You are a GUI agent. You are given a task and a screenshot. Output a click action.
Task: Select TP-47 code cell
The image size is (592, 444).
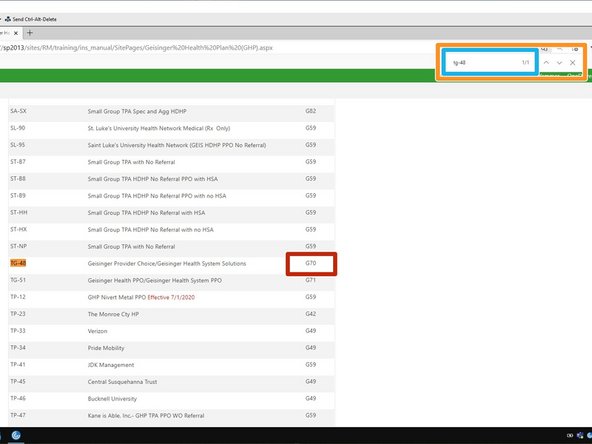(x=18, y=415)
